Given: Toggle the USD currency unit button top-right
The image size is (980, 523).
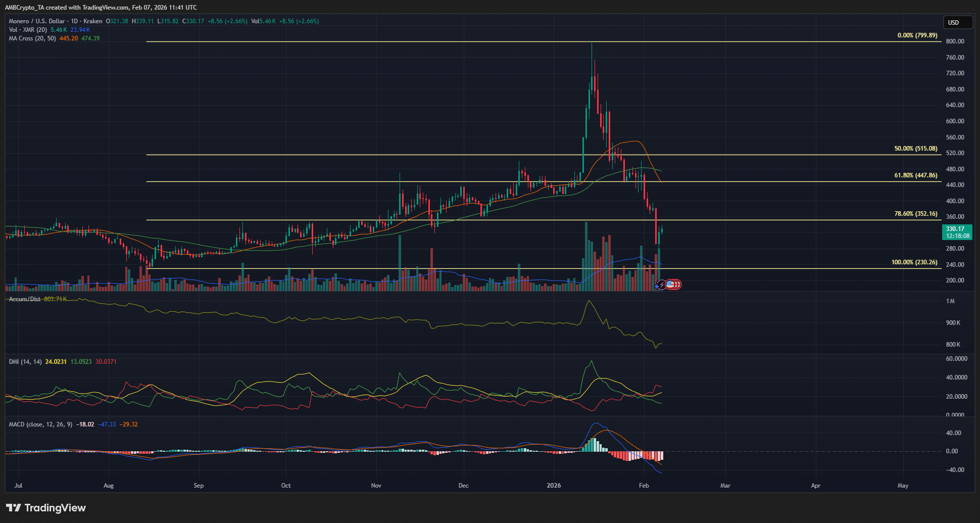Looking at the screenshot, I should 958,22.
